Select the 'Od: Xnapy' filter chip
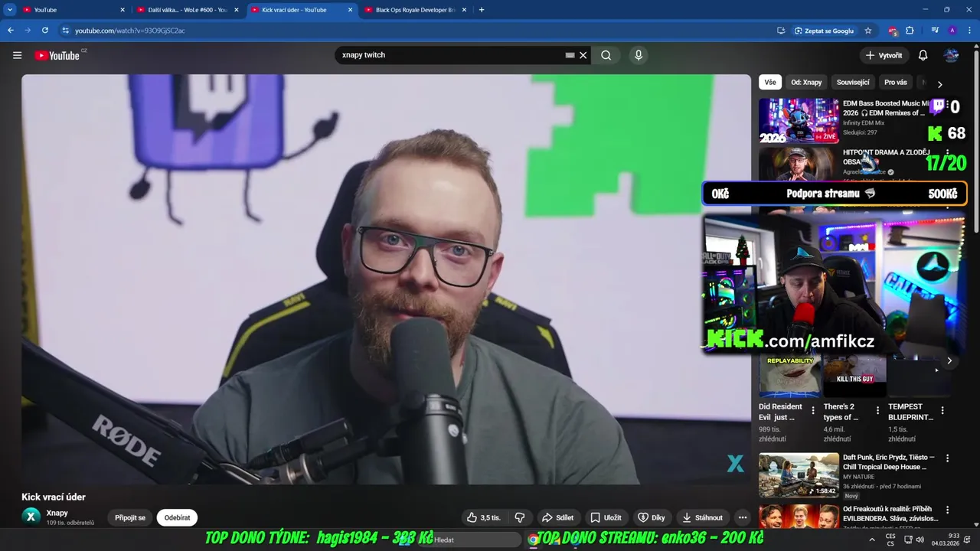This screenshot has width=980, height=551. tap(806, 82)
